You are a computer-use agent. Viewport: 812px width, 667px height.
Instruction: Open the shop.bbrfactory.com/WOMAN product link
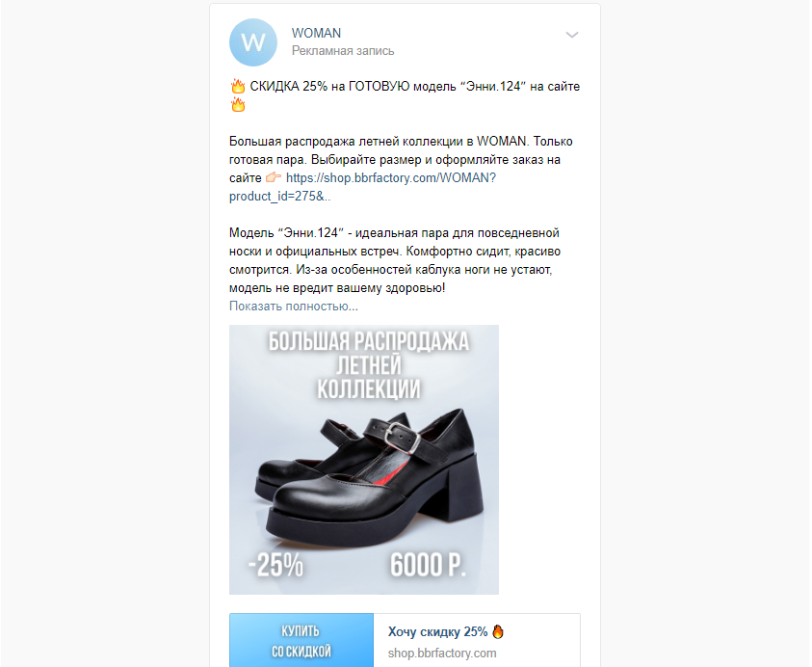[x=362, y=187]
